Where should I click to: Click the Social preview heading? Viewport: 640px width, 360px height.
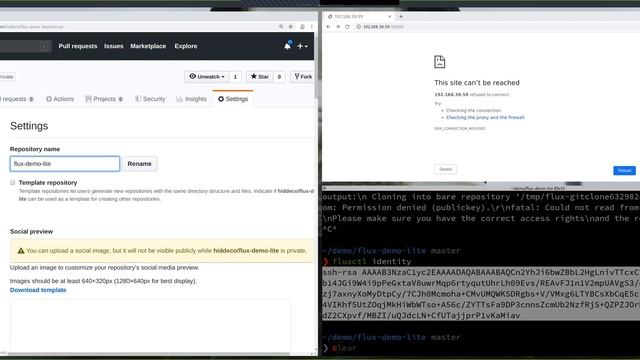31,231
